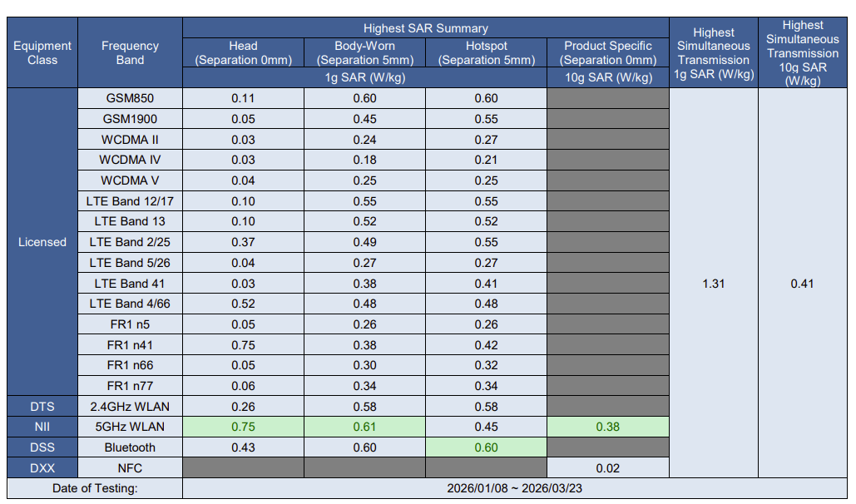This screenshot has width=856, height=504.
Task: Click the Licensed equipment class cell
Action: 42,242
